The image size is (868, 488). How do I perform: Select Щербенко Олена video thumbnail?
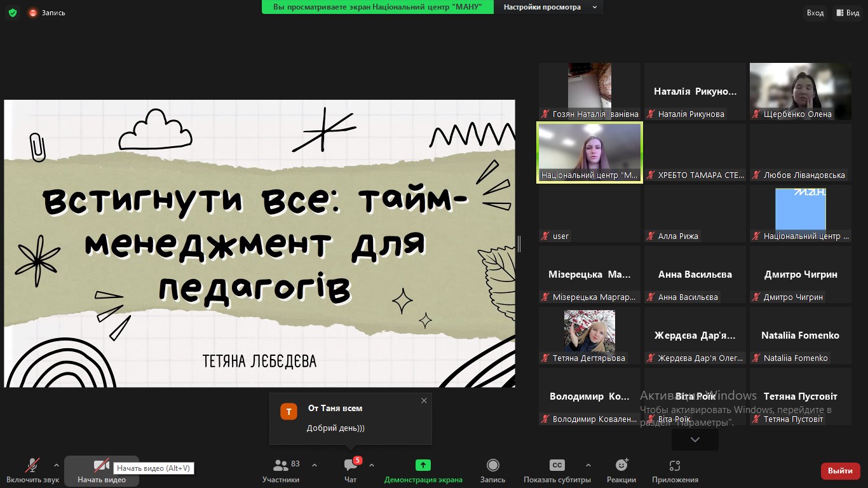click(x=800, y=91)
